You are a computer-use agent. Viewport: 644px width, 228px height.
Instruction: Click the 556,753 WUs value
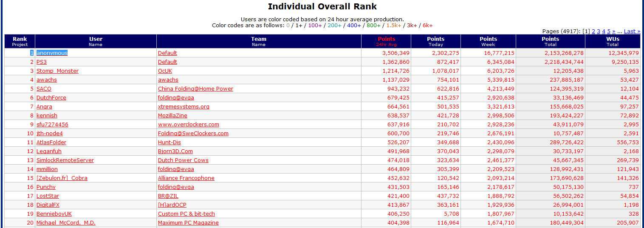coord(628,142)
